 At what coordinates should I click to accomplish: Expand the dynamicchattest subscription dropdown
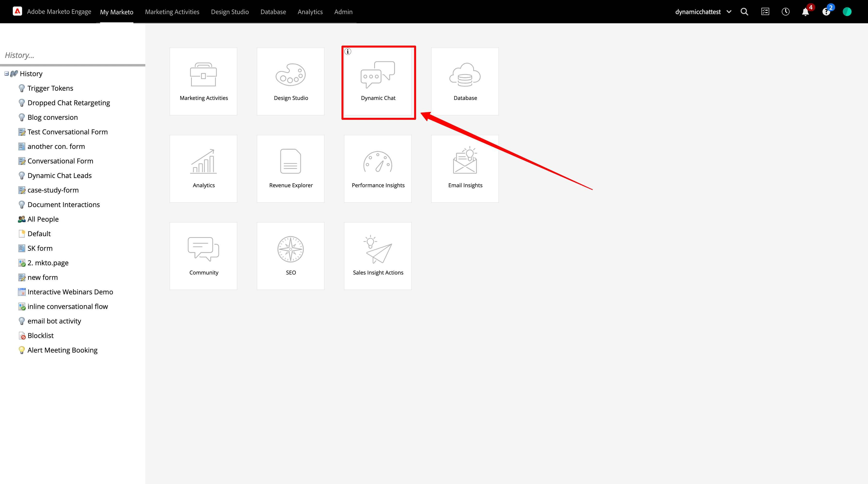click(729, 12)
